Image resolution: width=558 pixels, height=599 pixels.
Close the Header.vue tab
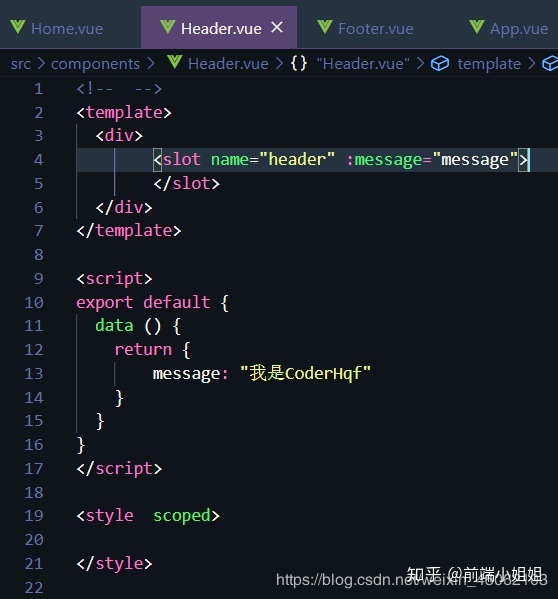[277, 28]
